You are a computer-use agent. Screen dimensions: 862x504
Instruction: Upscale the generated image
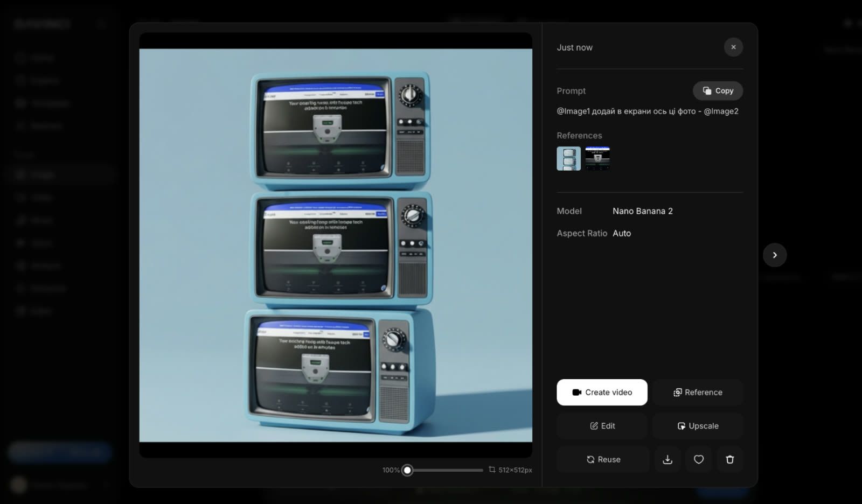[698, 426]
